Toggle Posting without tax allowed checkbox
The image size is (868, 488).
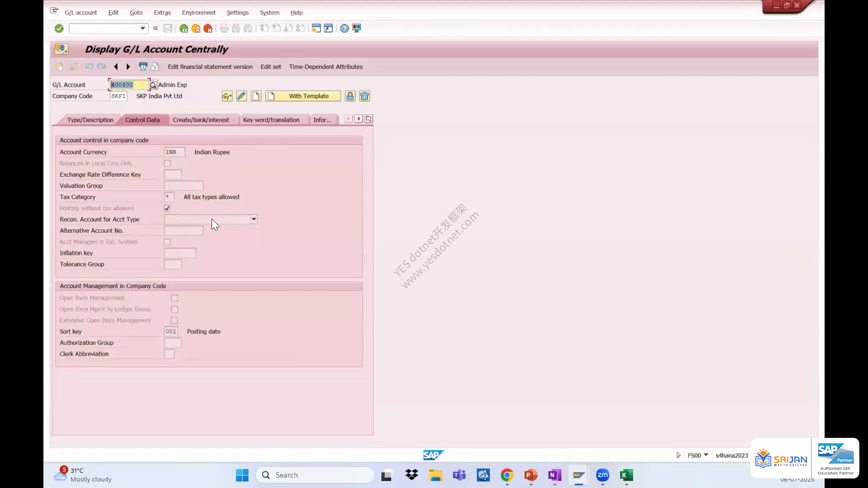[167, 208]
